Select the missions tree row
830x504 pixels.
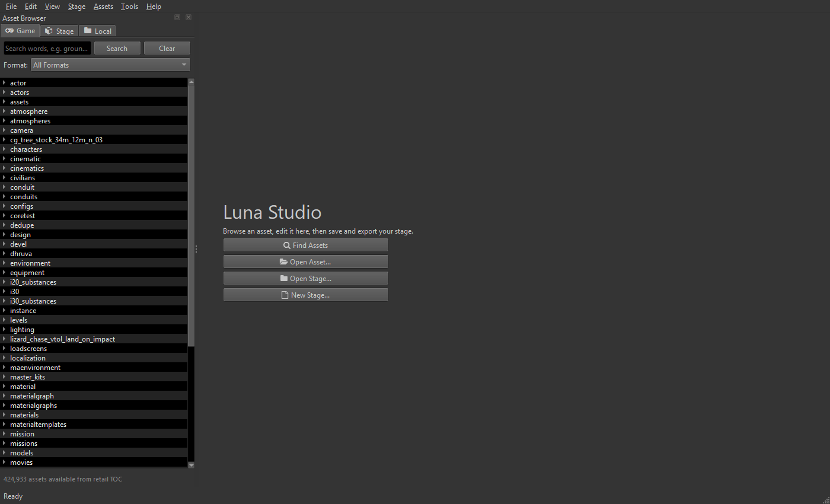pyautogui.click(x=94, y=444)
